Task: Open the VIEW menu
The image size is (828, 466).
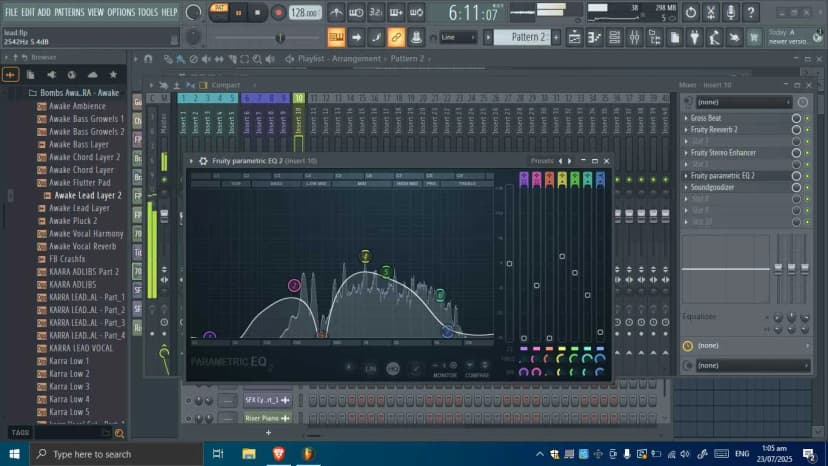Action: pos(96,12)
